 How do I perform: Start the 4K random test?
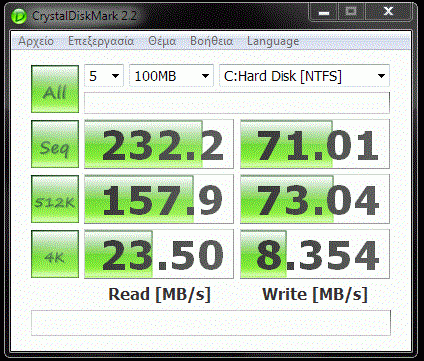pos(55,254)
